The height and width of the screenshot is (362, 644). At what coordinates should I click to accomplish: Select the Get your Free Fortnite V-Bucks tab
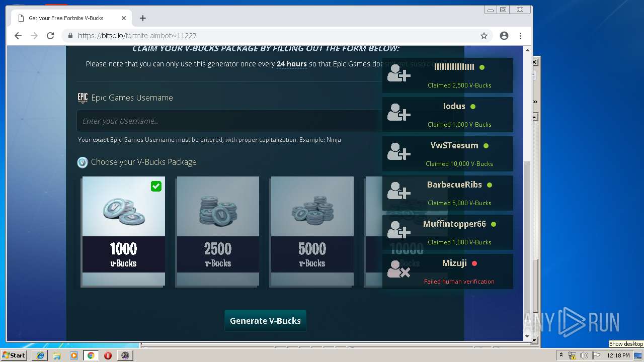[x=71, y=18]
